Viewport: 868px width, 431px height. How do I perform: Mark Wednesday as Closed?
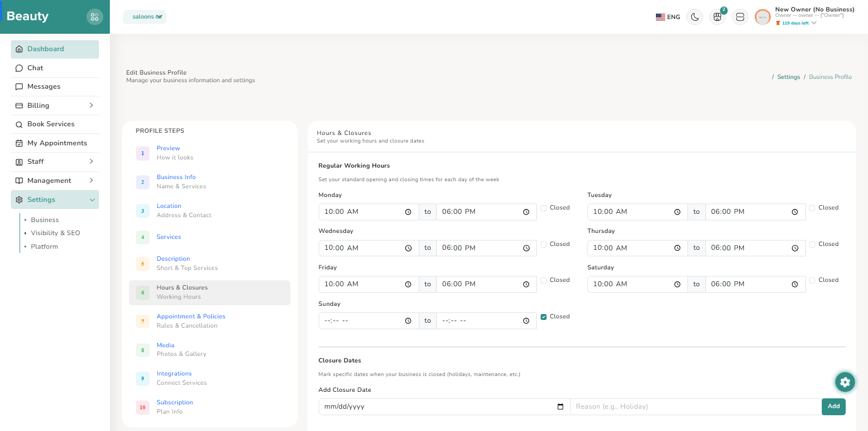pyautogui.click(x=543, y=244)
